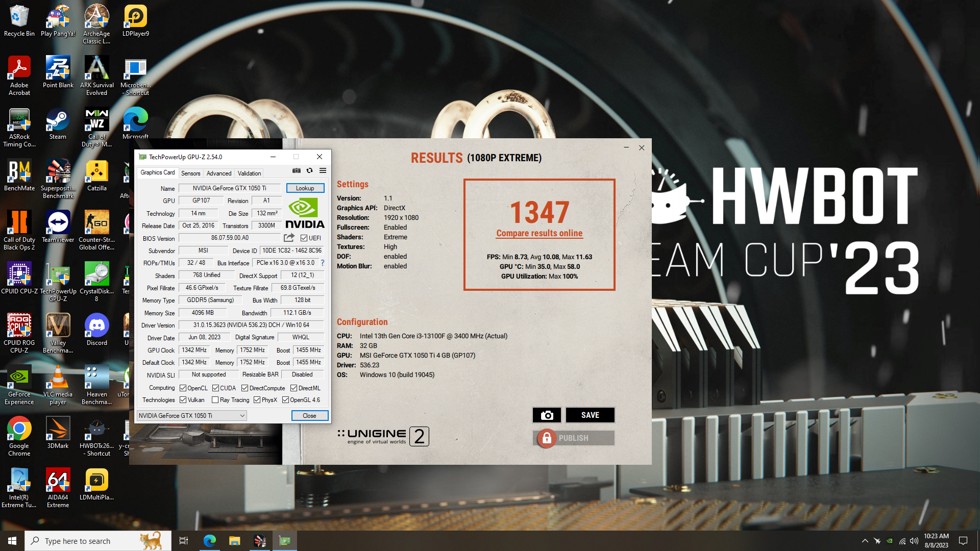
Task: Open the Point Blank desktop shortcut
Action: click(58, 72)
